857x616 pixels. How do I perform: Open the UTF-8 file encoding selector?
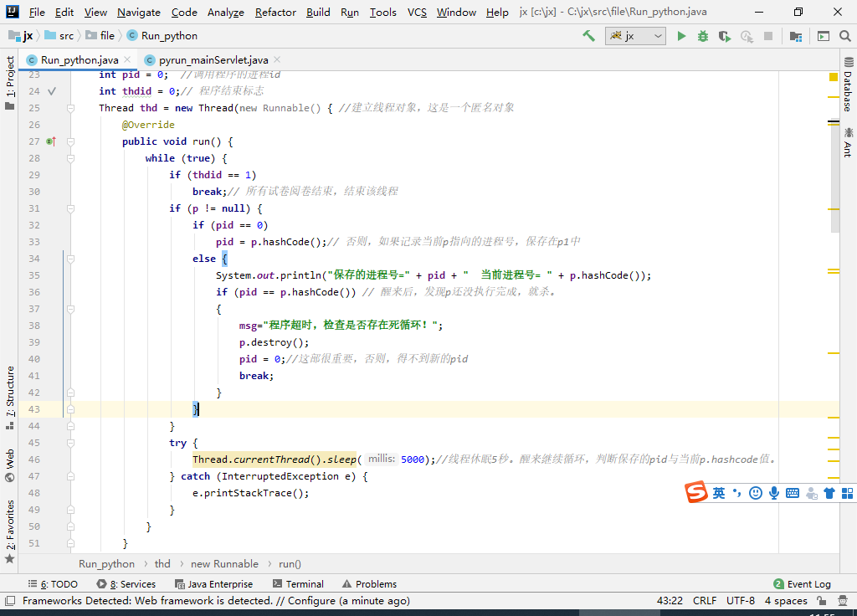(740, 600)
